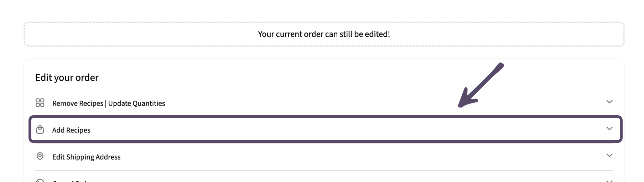Select the Remove Recipes text label
644x182 pixels.
coord(78,103)
